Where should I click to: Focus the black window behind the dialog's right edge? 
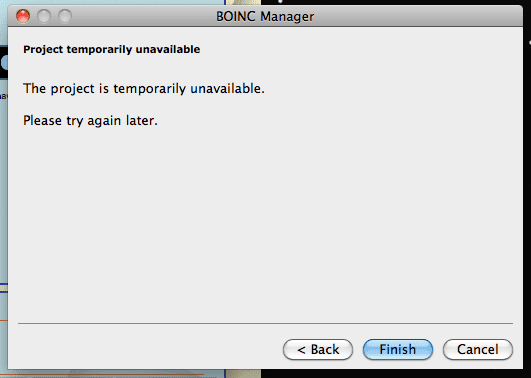[x=527, y=169]
